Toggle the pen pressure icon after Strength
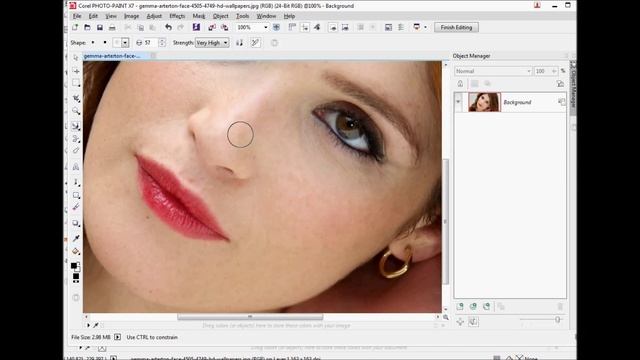This screenshot has width=640, height=360. [240, 42]
